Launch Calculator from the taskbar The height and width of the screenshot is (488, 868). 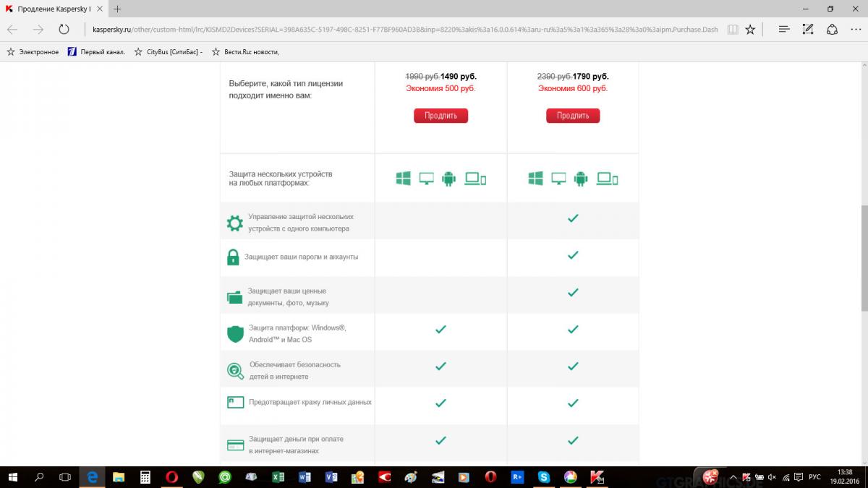click(x=145, y=477)
